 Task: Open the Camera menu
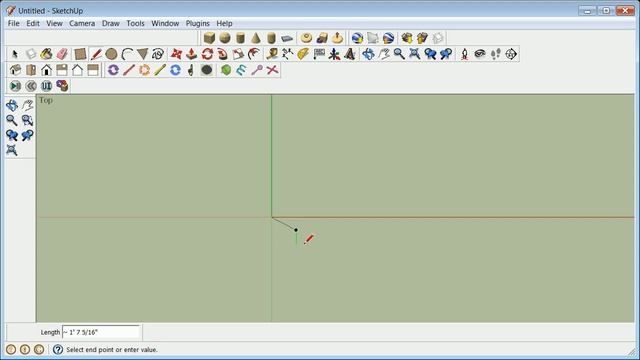82,23
